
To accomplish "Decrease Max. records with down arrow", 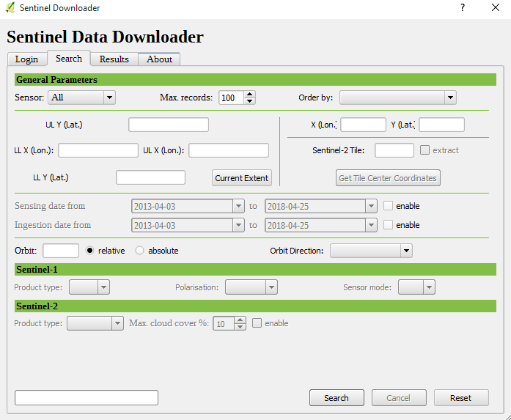I will (250, 100).
